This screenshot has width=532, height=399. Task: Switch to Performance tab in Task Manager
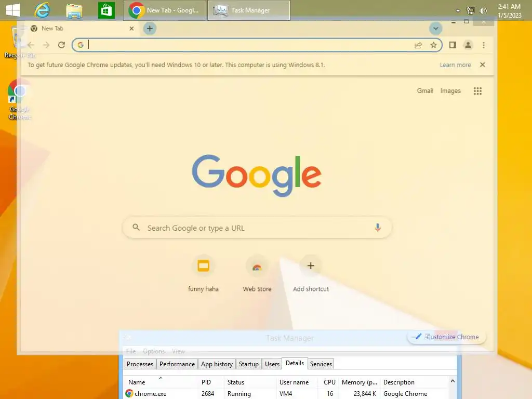pyautogui.click(x=177, y=364)
